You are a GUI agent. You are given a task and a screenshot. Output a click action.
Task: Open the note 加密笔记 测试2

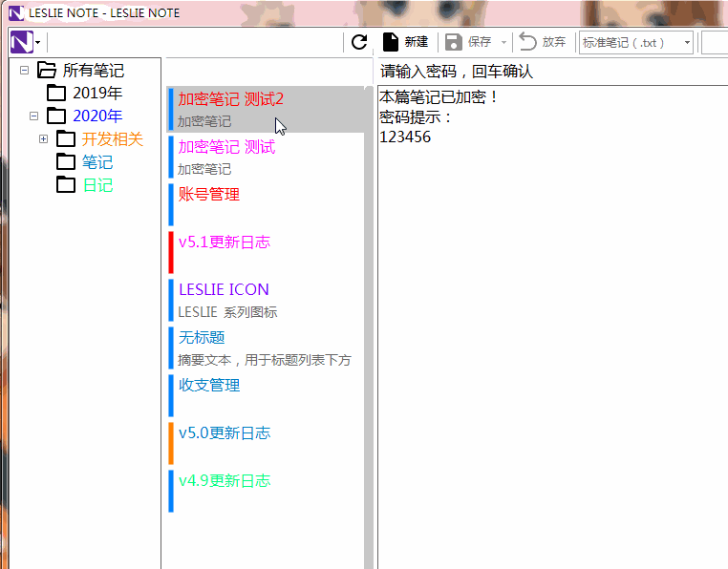click(265, 110)
